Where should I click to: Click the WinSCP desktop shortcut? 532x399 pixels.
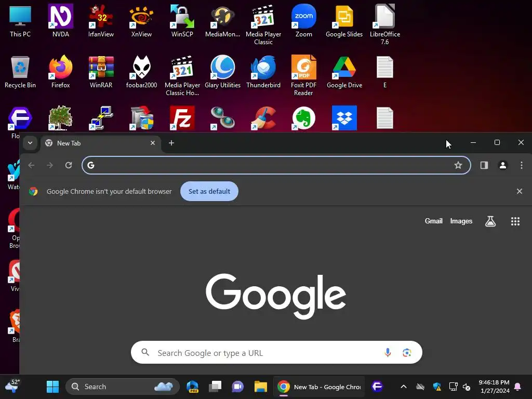(x=182, y=20)
